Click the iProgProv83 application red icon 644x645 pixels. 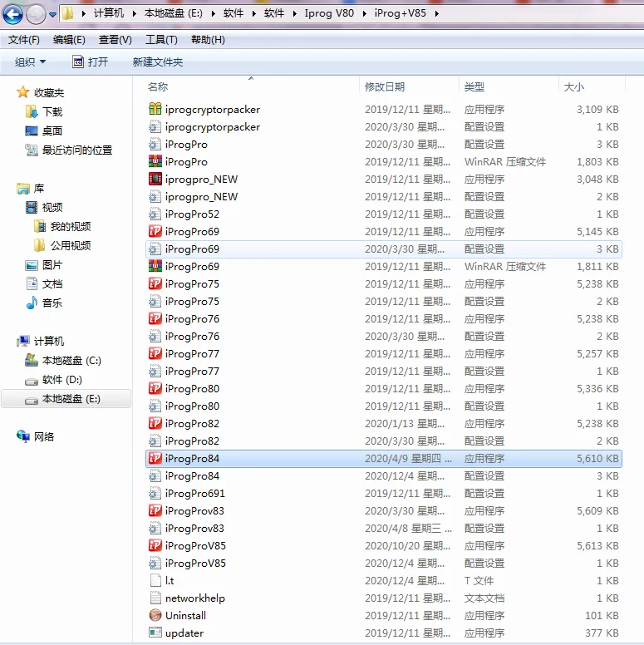(155, 510)
